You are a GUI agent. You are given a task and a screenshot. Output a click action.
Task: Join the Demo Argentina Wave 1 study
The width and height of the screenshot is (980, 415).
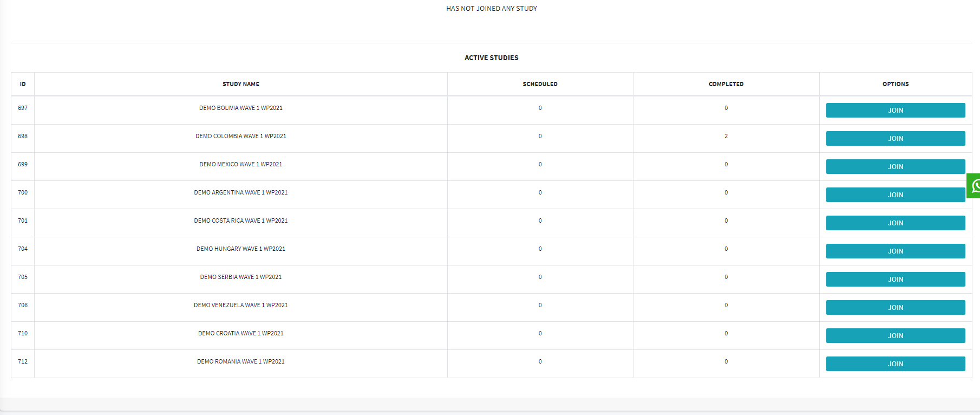896,194
